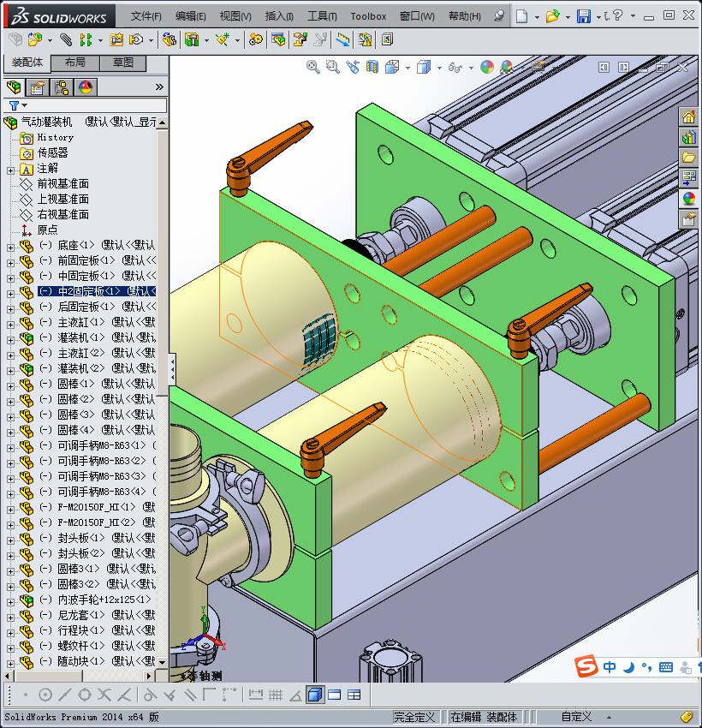Click the 窗口(W) menu
702x728 pixels.
click(417, 16)
